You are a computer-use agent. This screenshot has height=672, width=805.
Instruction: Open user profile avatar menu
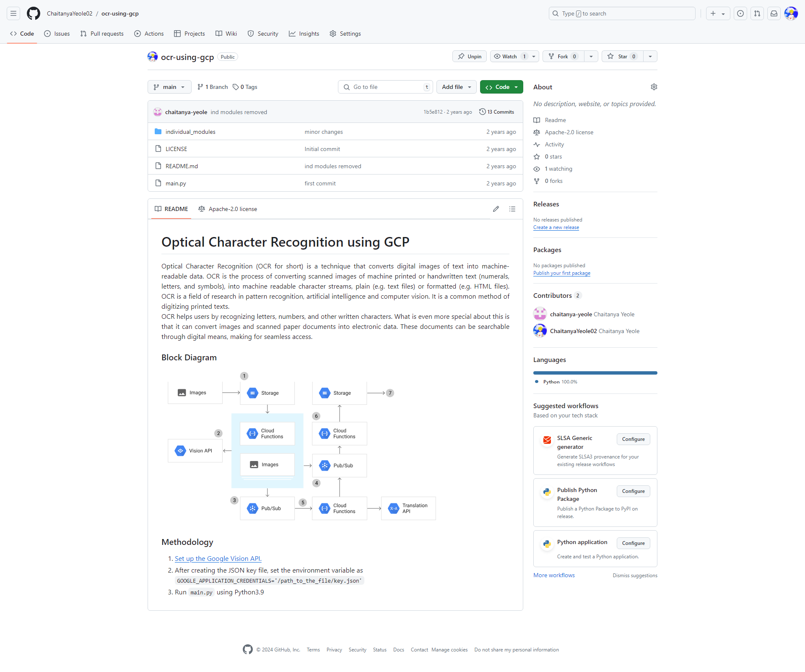pos(791,13)
